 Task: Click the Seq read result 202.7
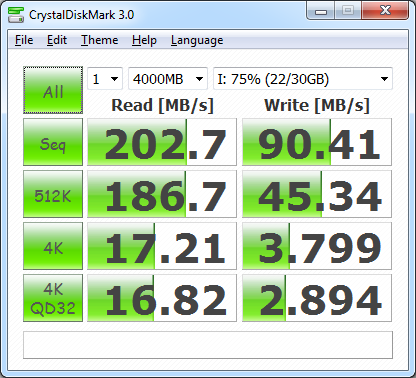(x=162, y=142)
